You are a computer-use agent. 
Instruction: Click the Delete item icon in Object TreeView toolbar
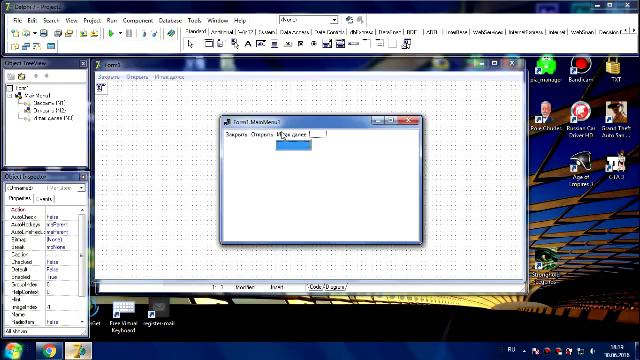(22, 76)
